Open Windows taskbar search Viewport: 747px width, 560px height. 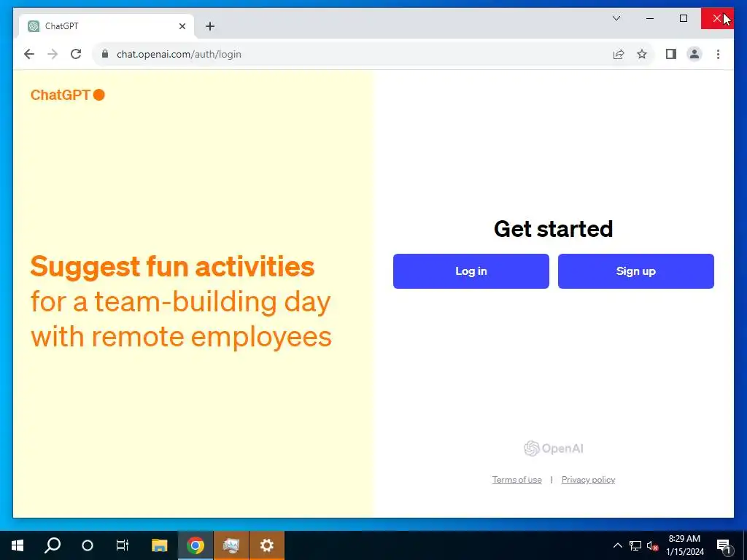53,545
